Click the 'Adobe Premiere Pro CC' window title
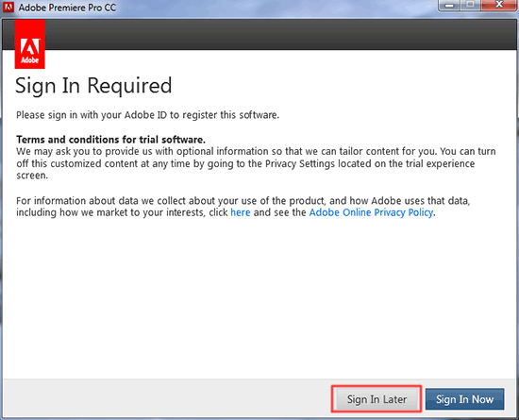Image resolution: width=519 pixels, height=420 pixels. coord(67,8)
